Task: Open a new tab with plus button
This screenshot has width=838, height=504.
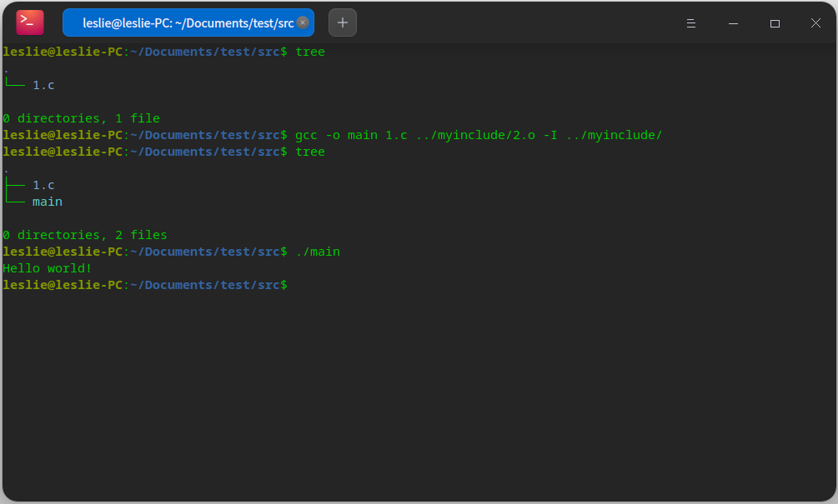Action: coord(343,22)
